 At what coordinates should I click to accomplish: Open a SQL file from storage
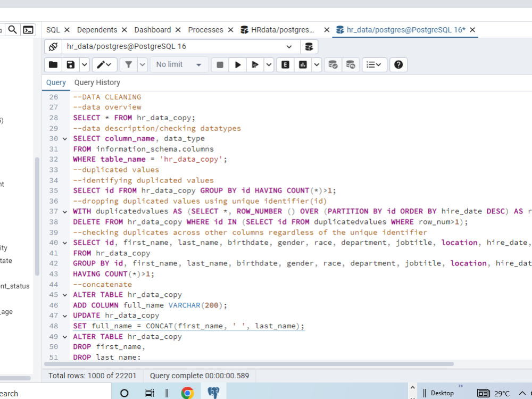(x=53, y=64)
